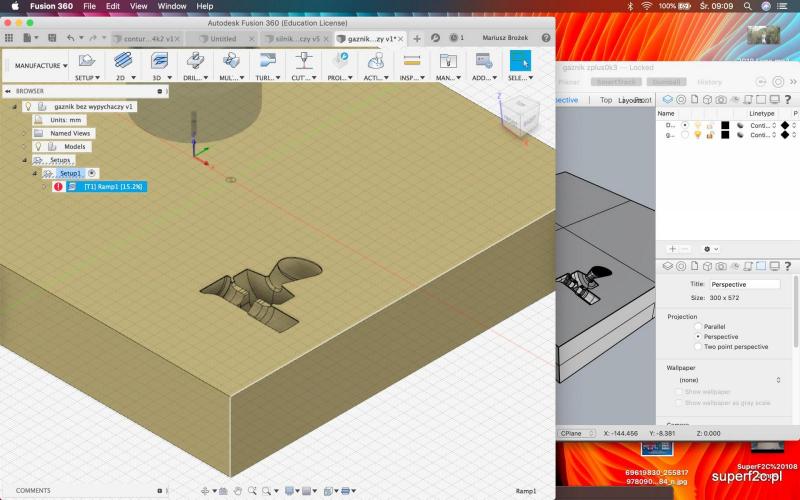Open the MANUFACTURE workspace dropdown
The height and width of the screenshot is (500, 800).
(40, 66)
